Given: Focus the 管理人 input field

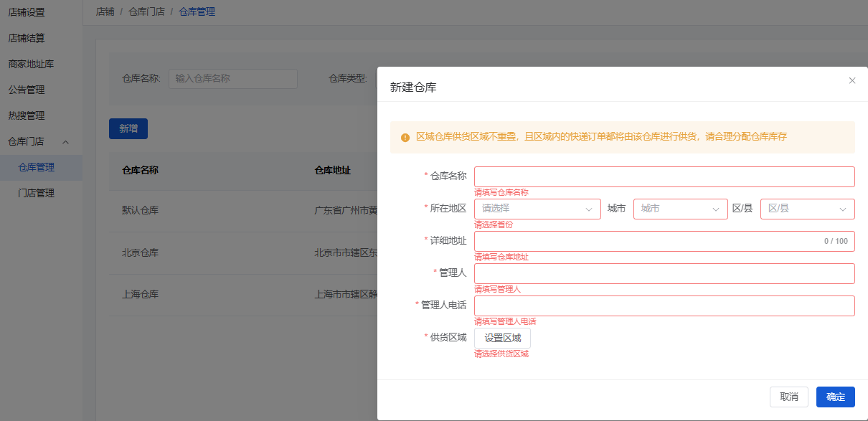Looking at the screenshot, I should pyautogui.click(x=664, y=273).
